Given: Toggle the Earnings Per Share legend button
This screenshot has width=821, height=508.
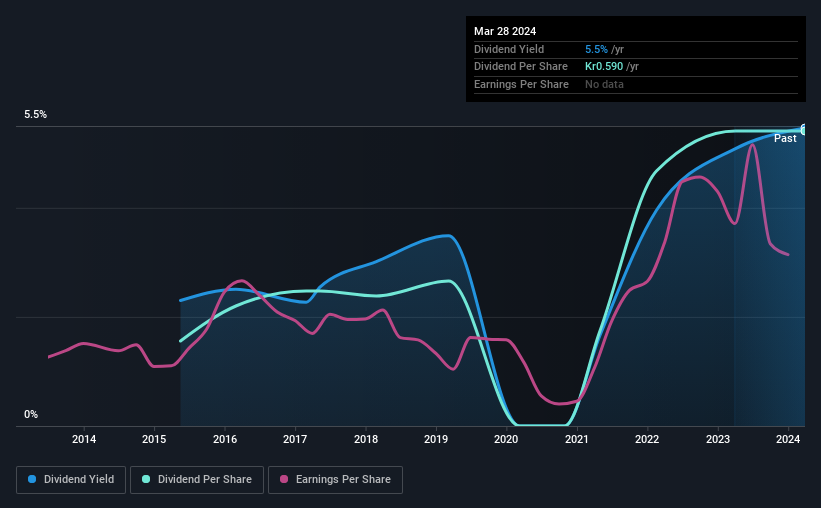Looking at the screenshot, I should tap(335, 479).
